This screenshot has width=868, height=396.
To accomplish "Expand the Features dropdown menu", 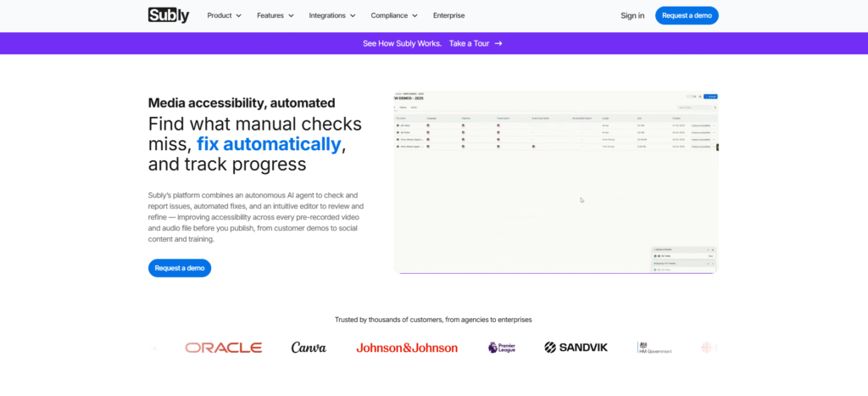I will pos(275,15).
